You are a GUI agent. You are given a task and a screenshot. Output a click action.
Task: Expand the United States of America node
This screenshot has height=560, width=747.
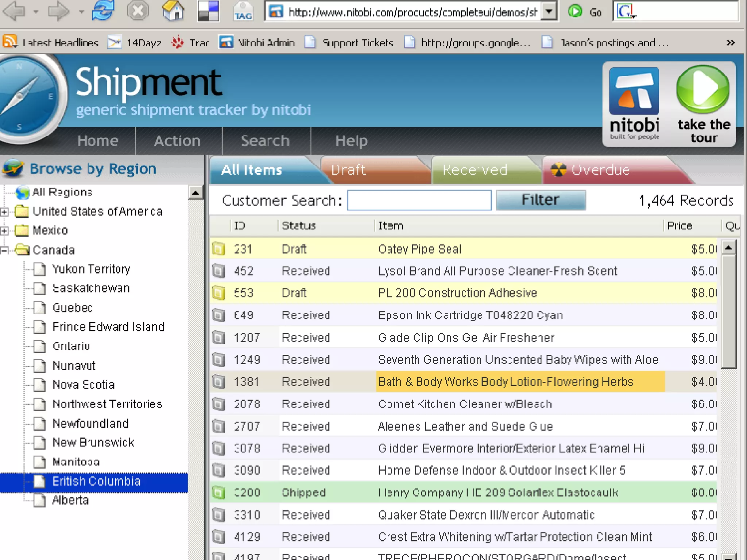(x=4, y=211)
